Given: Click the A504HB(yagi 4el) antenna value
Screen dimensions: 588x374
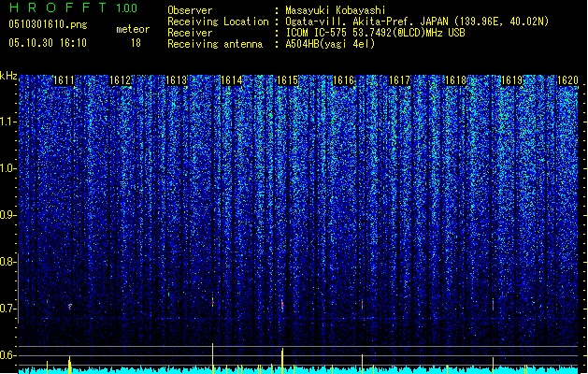Looking at the screenshot, I should click(x=330, y=44).
